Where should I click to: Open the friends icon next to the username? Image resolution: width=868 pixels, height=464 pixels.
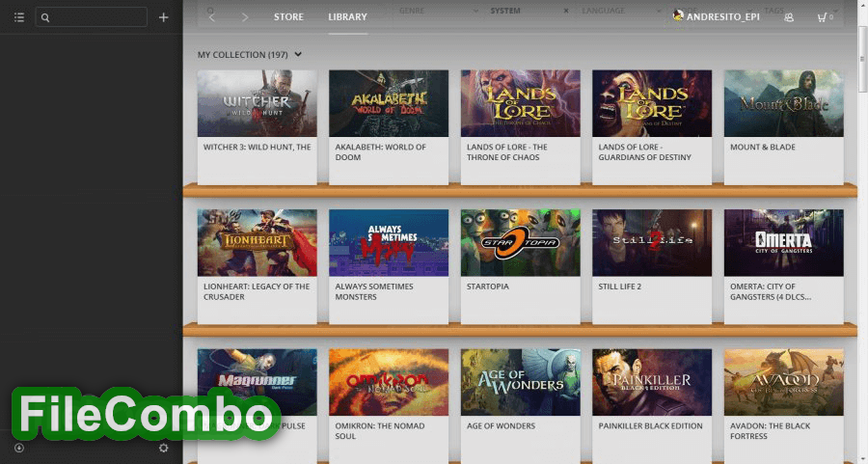789,17
